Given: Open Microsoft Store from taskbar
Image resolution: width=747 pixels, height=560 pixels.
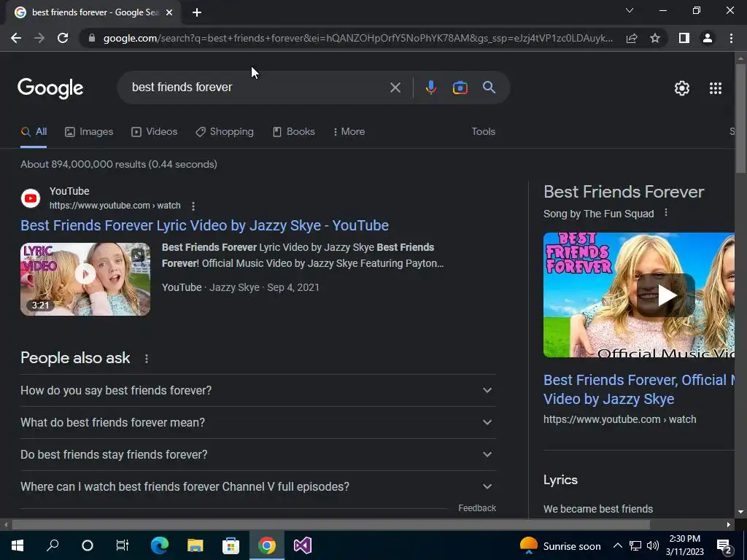Looking at the screenshot, I should pos(231,545).
